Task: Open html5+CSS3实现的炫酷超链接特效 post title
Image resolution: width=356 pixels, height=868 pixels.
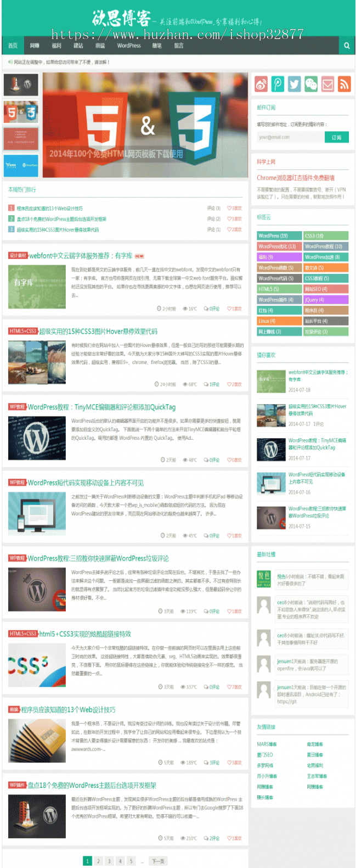Action: (x=85, y=634)
